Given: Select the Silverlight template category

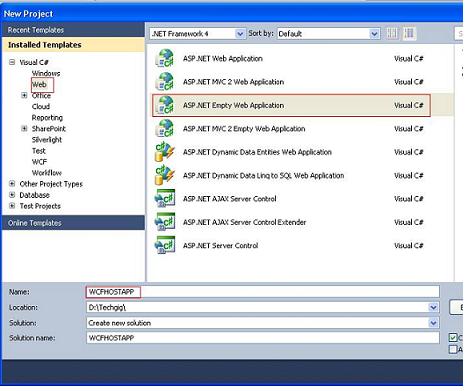Looking at the screenshot, I should 47,139.
